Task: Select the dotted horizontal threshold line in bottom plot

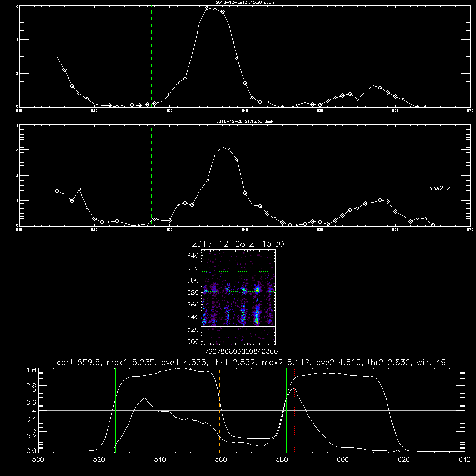Action: [251, 423]
